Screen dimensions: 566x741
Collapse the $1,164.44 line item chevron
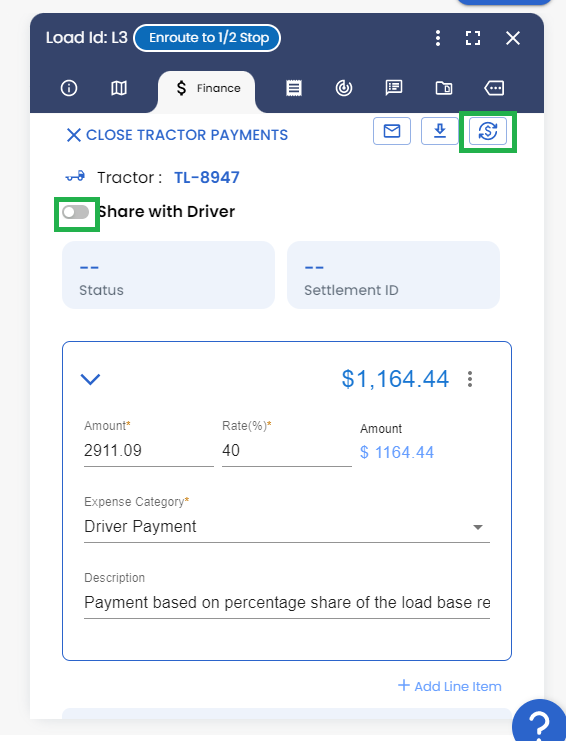(x=90, y=379)
